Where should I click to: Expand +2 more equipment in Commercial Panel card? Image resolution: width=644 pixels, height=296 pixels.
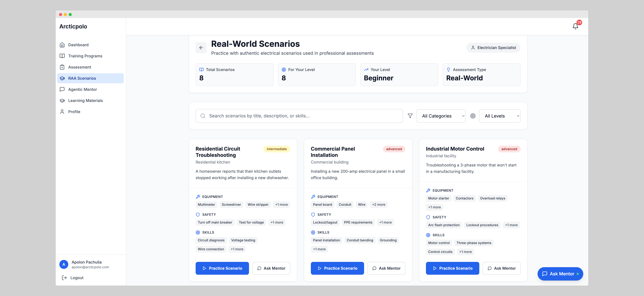379,204
